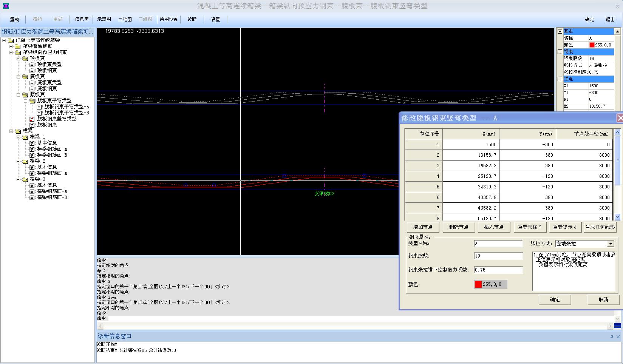This screenshot has height=364, width=623.
Task: Collapse the 腹板束 tree node
Action: (x=18, y=95)
